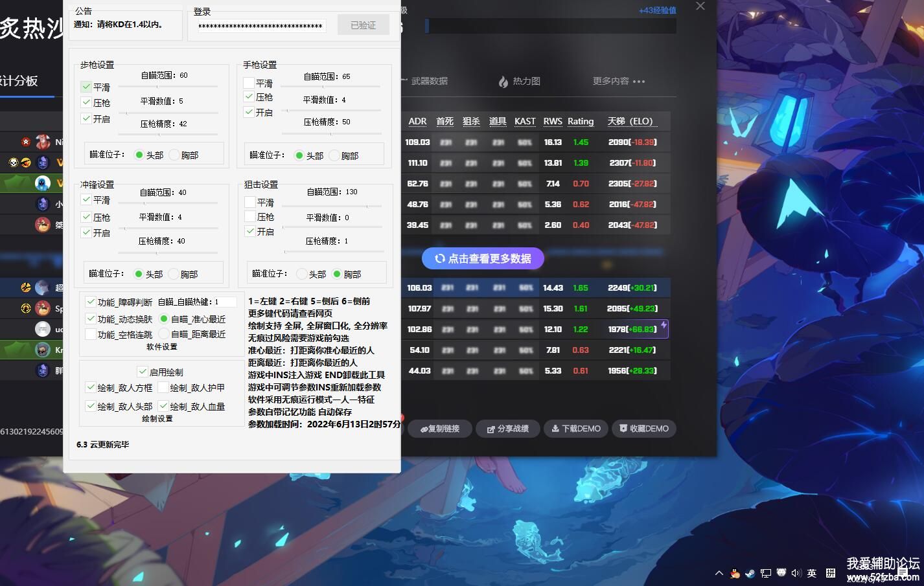Viewport: 924px width, 586px height.
Task: Select 胸部 aim position under 手枪设置
Action: tap(334, 155)
